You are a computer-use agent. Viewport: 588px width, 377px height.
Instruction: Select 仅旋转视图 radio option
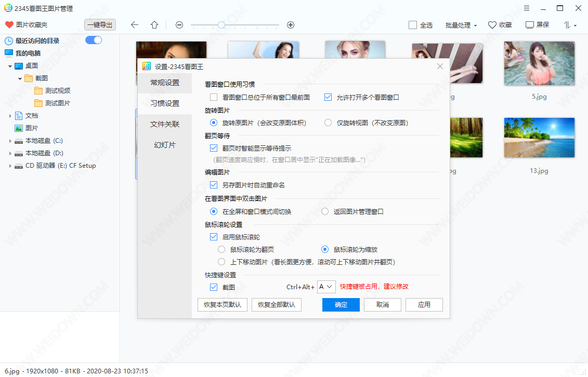pos(328,123)
